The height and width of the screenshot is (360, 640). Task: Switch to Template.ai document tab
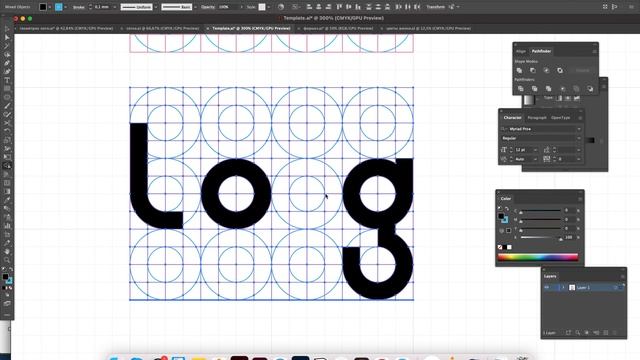(251, 28)
